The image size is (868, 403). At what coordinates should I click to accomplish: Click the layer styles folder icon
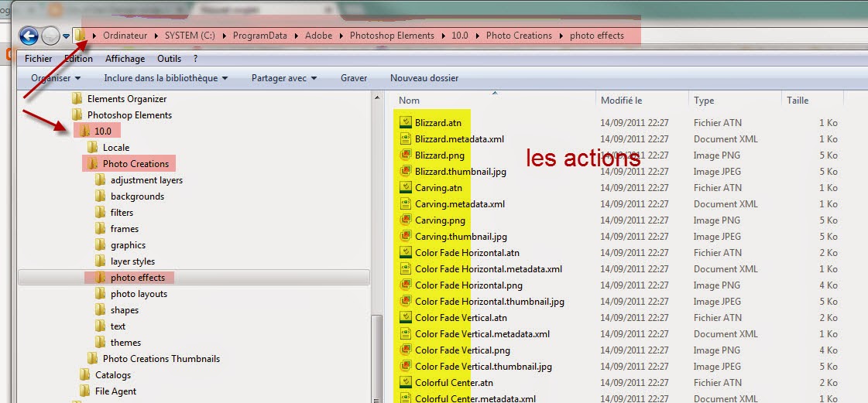pos(100,261)
